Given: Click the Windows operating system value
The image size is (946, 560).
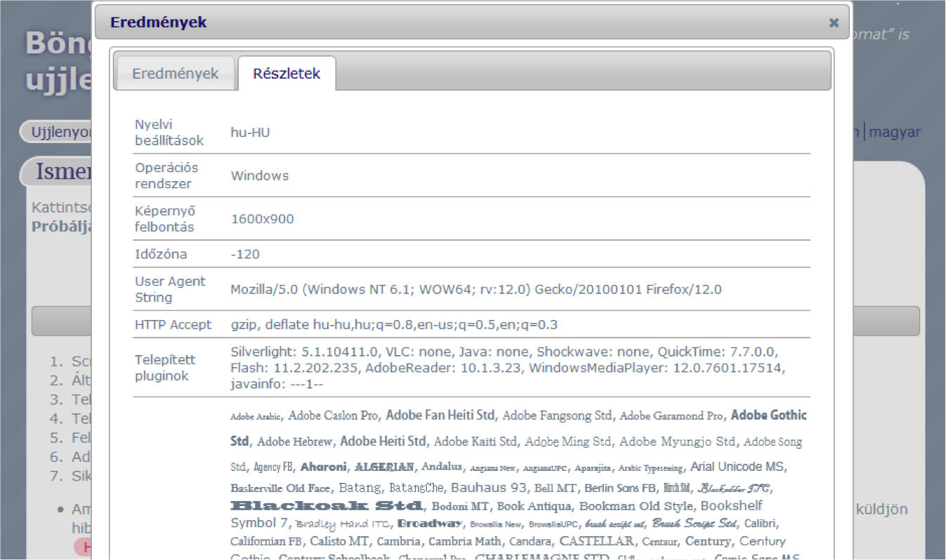Looking at the screenshot, I should click(x=260, y=176).
